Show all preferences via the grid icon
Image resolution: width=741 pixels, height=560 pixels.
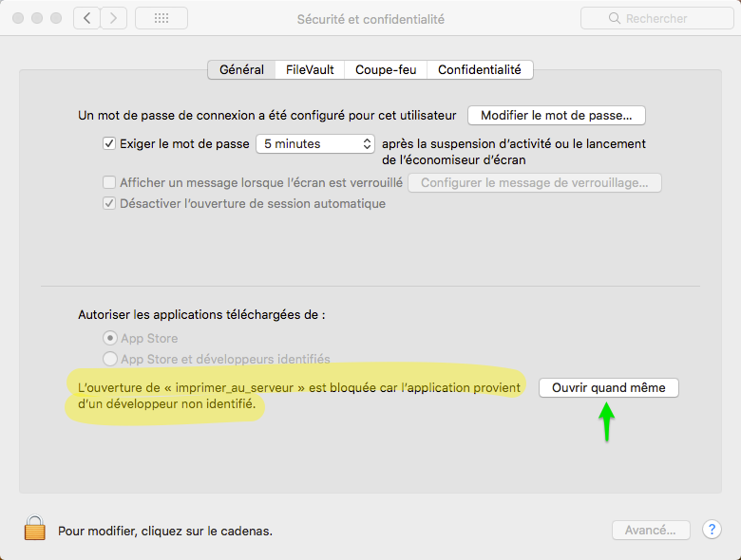coord(161,18)
